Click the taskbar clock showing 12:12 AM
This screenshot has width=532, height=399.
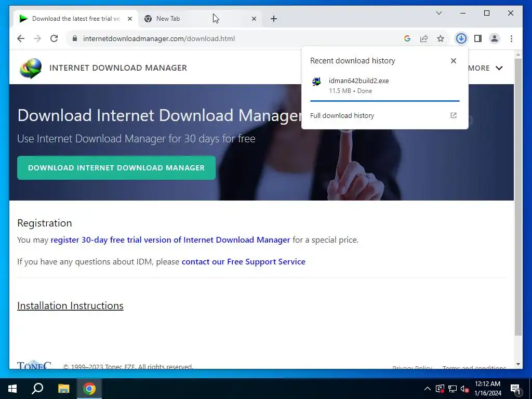(x=487, y=389)
